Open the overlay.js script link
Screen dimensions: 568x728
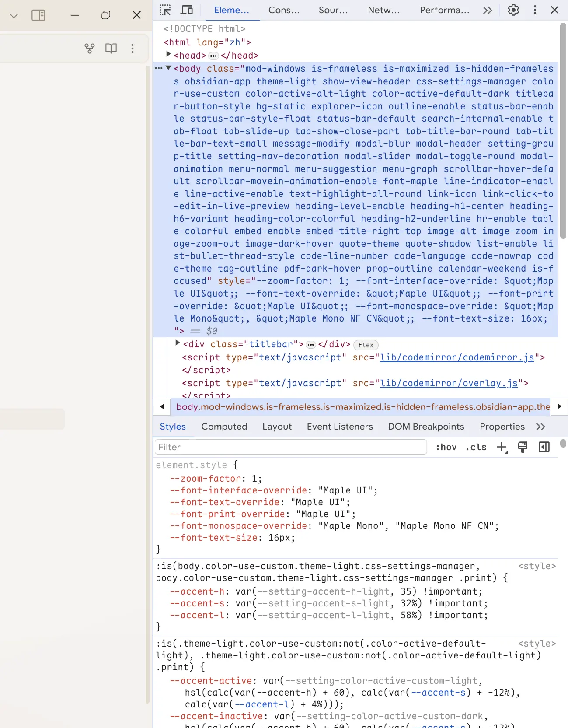(x=449, y=383)
